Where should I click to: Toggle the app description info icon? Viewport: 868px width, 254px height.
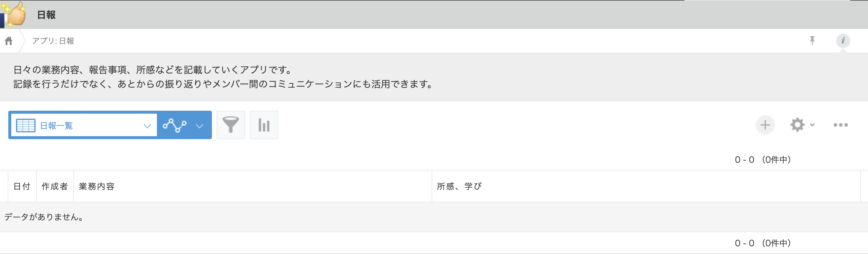[843, 41]
